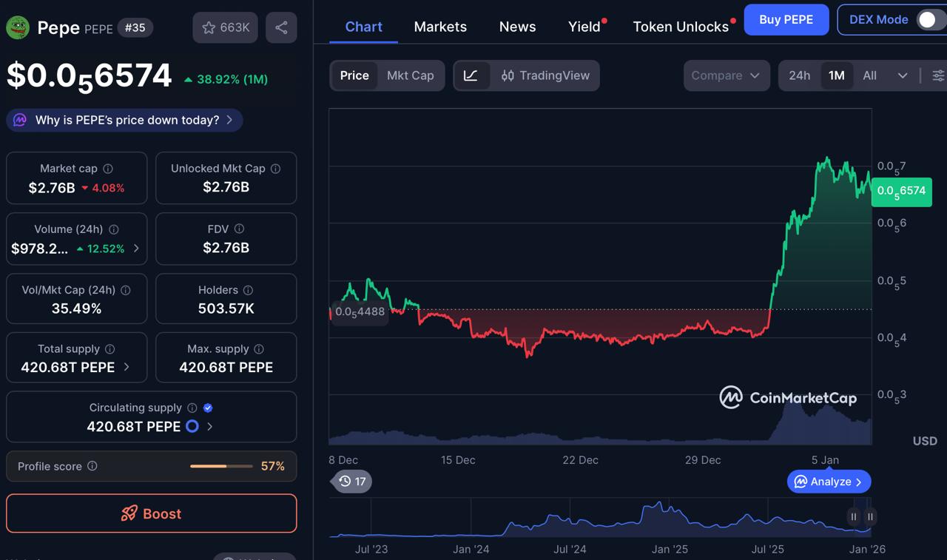Viewport: 947px width, 560px height.
Task: Enable the 24h timeframe option
Action: (x=799, y=75)
